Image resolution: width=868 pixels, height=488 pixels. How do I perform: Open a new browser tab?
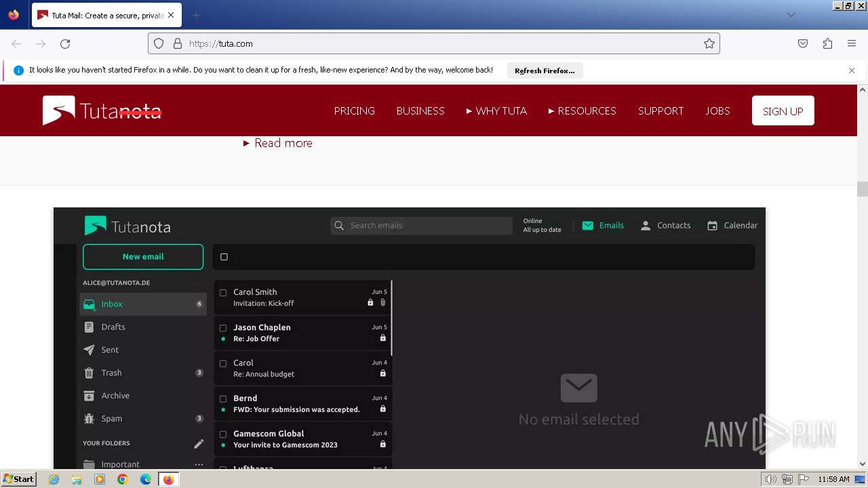[196, 15]
